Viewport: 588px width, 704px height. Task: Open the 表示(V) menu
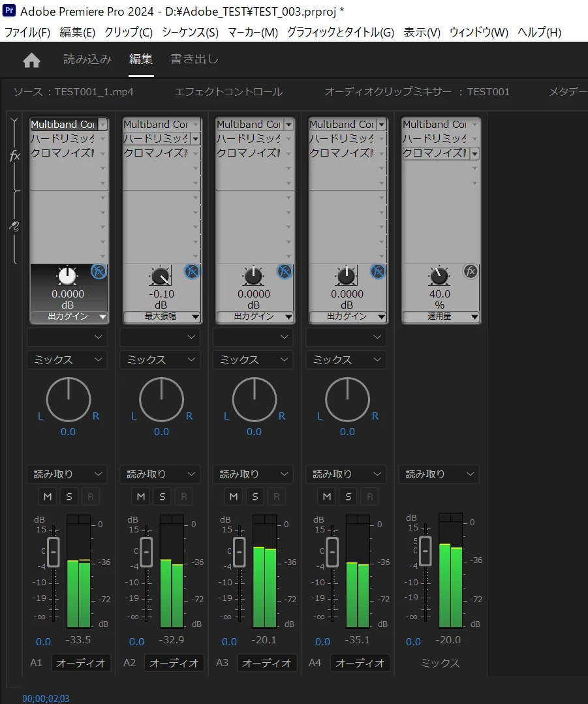422,33
